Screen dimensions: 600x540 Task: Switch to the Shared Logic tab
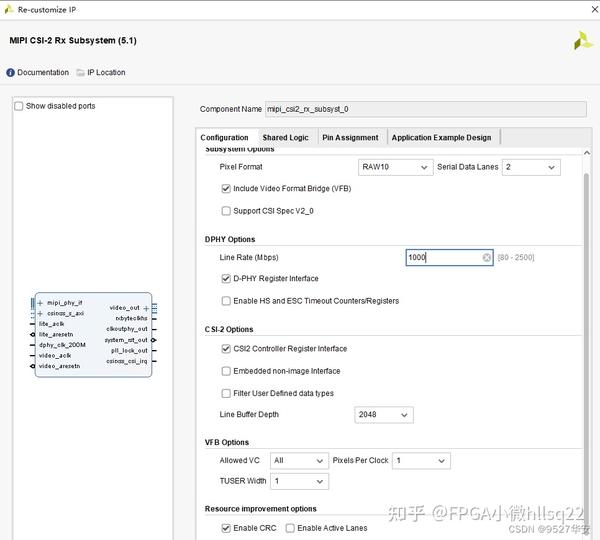point(285,137)
